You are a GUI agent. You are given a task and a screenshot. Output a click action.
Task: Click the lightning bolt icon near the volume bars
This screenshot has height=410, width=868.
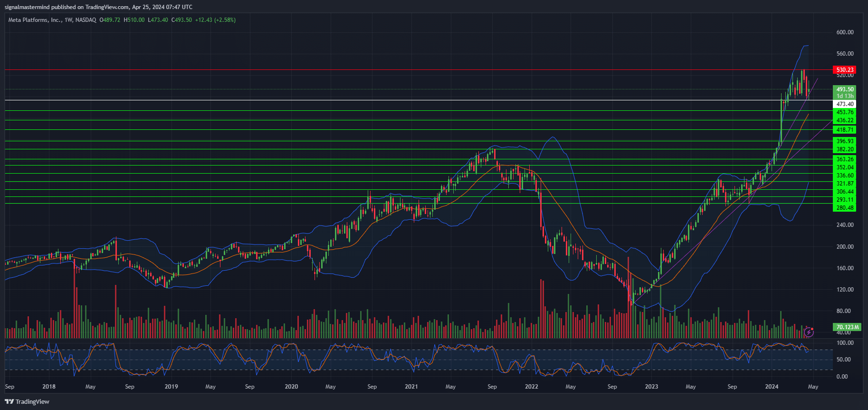click(809, 332)
